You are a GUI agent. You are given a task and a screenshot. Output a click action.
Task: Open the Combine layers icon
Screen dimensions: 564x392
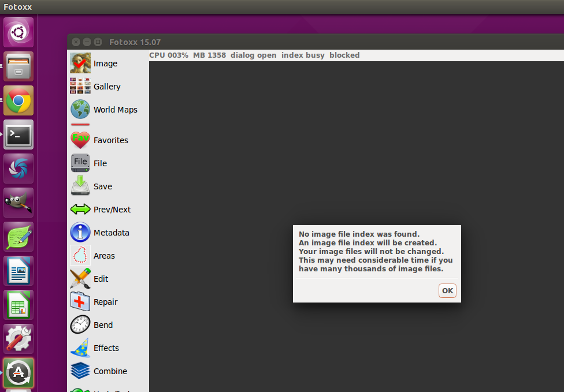click(x=80, y=371)
